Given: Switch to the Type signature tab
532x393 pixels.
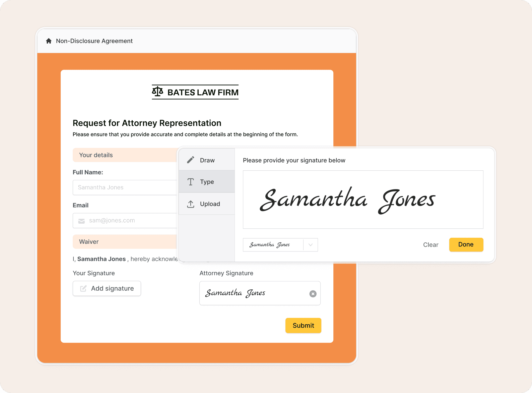Looking at the screenshot, I should (x=207, y=181).
